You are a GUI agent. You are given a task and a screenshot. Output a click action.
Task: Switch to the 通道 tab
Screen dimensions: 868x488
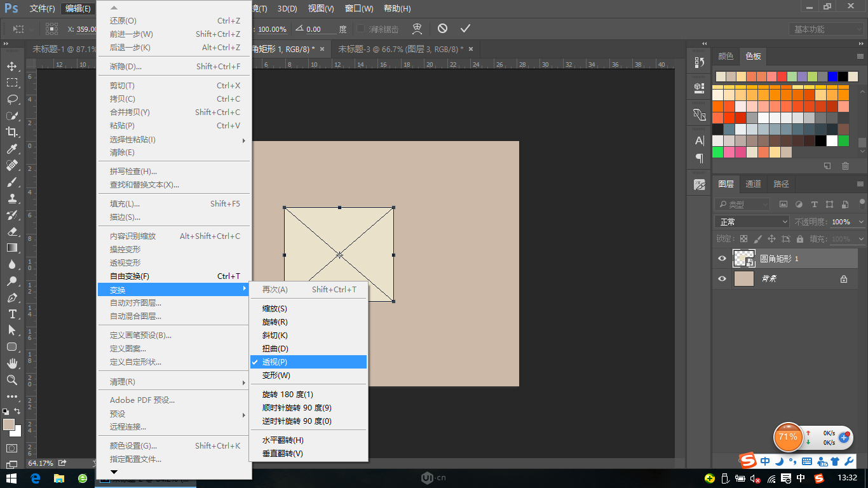[x=753, y=184]
